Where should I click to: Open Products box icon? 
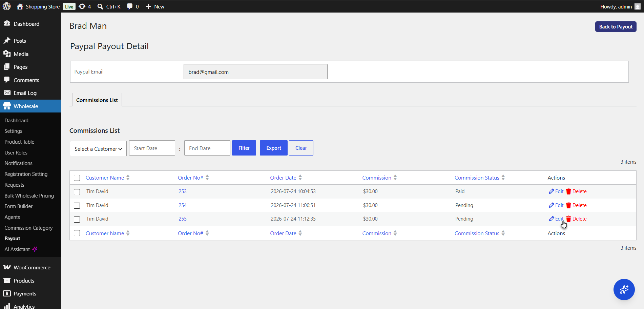pos(7,281)
